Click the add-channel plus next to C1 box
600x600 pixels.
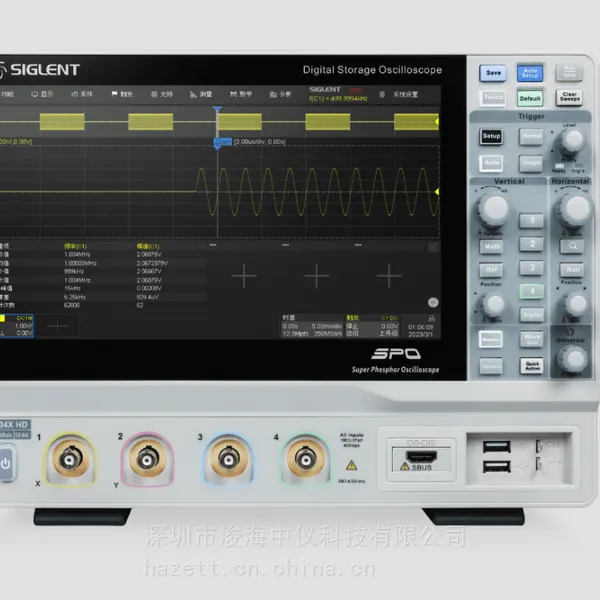57,326
